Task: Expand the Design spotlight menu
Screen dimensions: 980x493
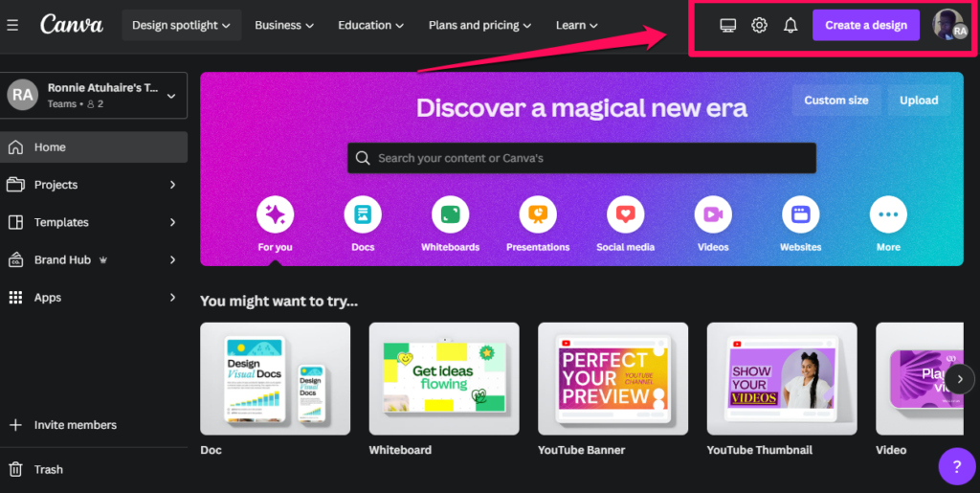Action: [181, 25]
